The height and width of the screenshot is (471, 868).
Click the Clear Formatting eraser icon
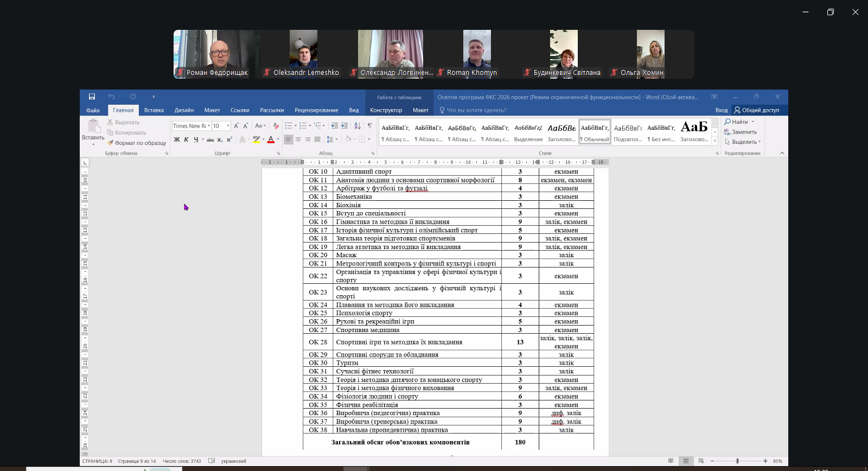(276, 126)
